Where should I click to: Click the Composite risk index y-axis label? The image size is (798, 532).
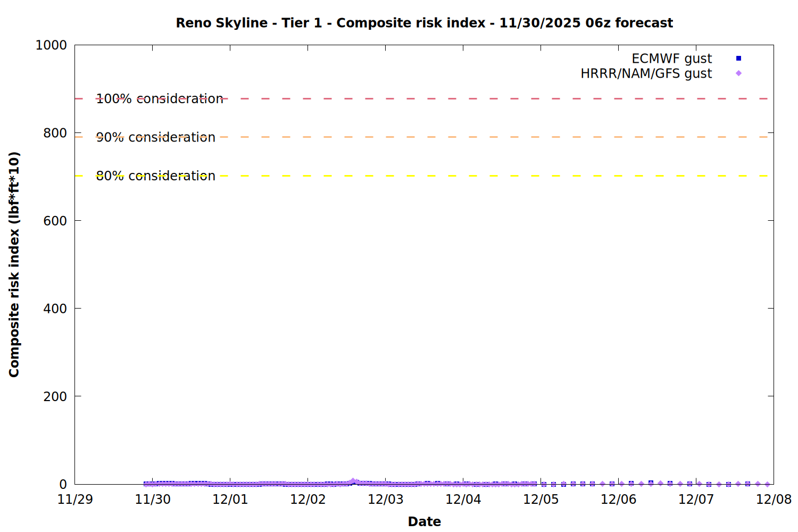tap(14, 264)
